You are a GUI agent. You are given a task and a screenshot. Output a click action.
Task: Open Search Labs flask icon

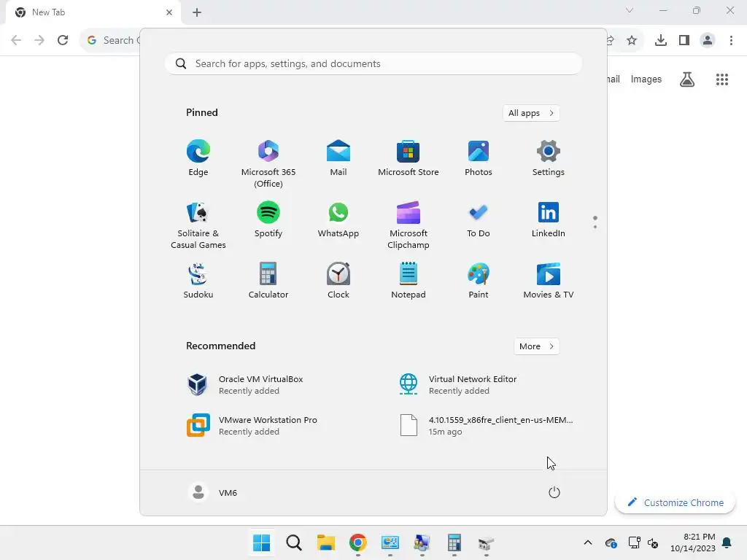[x=687, y=79]
